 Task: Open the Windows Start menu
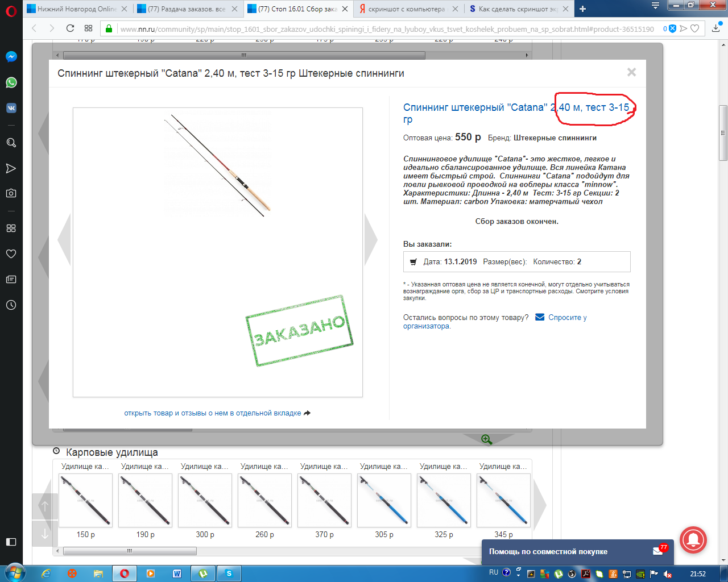coord(14,573)
